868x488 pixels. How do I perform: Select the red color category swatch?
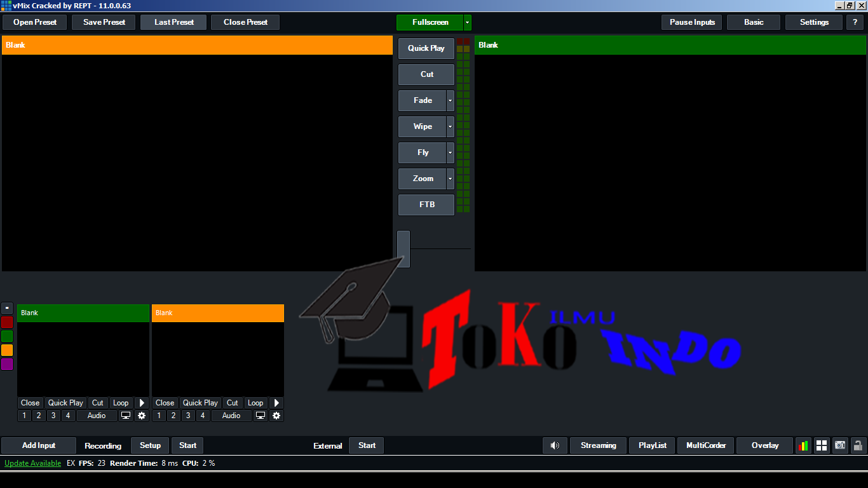[x=7, y=322]
